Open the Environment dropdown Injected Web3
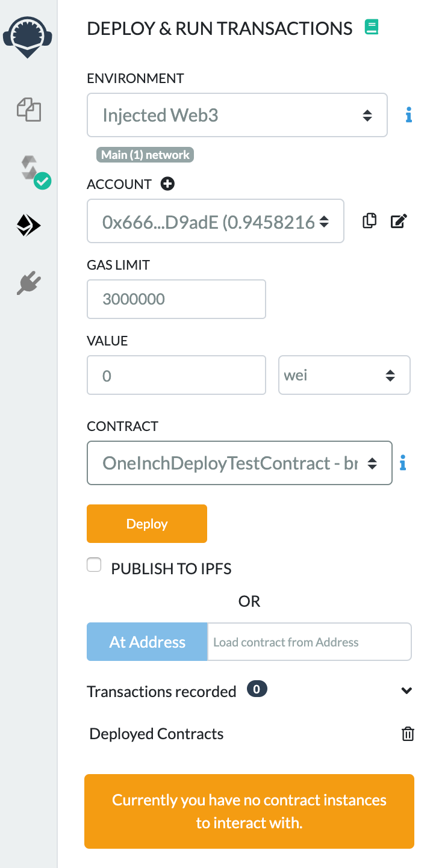Image resolution: width=436 pixels, height=868 pixels. (x=237, y=115)
